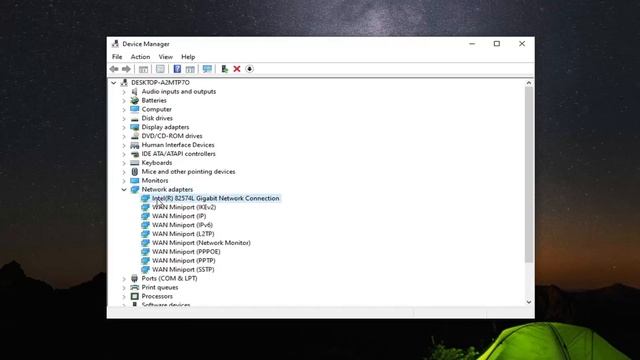The width and height of the screenshot is (640, 360).
Task: Click the green Update driver toolbar icon
Action: (x=224, y=69)
